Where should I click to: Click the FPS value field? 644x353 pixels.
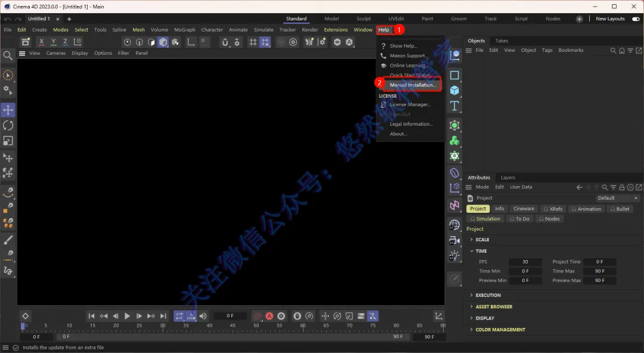525,262
